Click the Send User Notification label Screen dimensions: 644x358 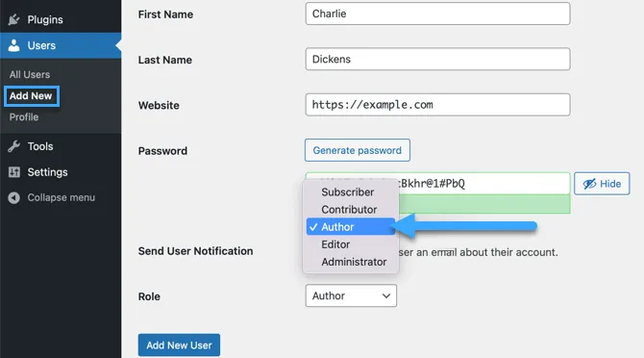point(195,251)
